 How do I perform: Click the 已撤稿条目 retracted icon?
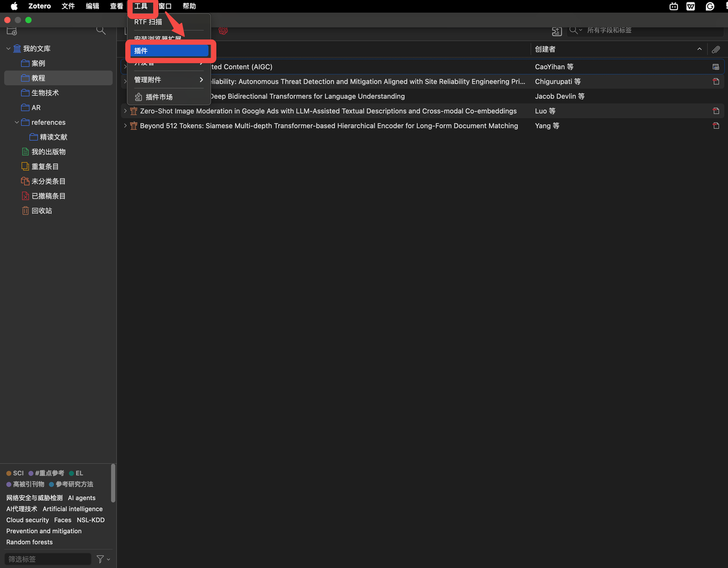pos(25,196)
